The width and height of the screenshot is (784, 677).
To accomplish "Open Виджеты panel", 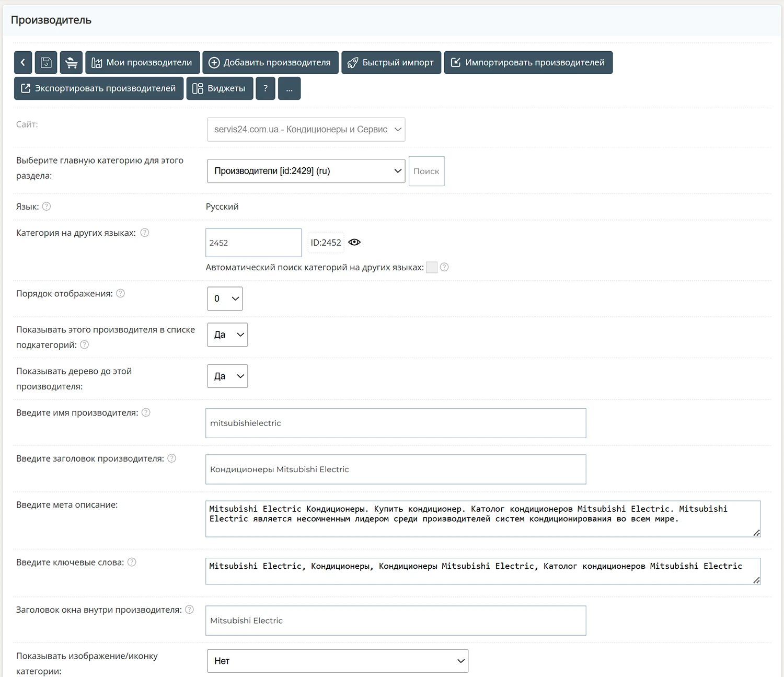I will coord(220,88).
